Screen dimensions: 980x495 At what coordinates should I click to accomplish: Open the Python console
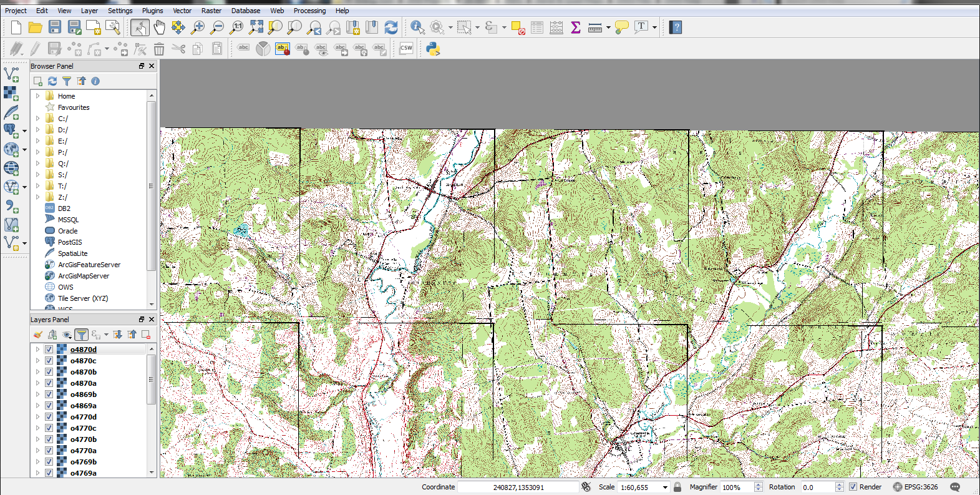coord(433,49)
